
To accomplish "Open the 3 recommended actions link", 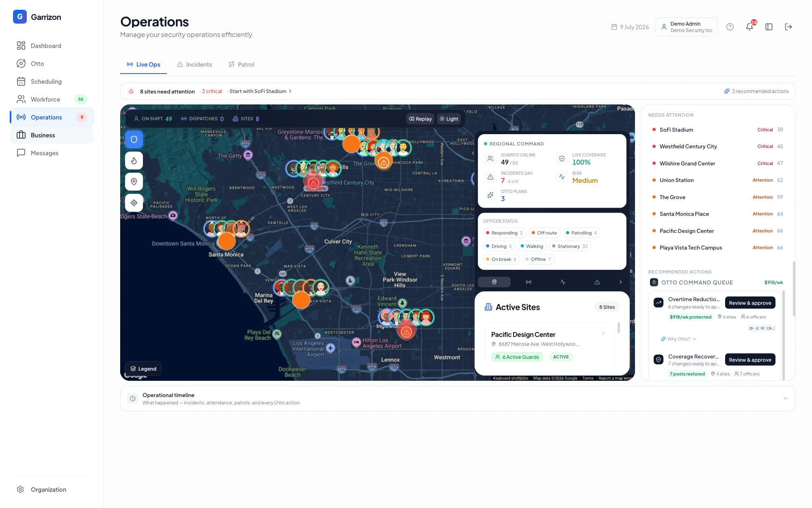I will click(x=756, y=91).
